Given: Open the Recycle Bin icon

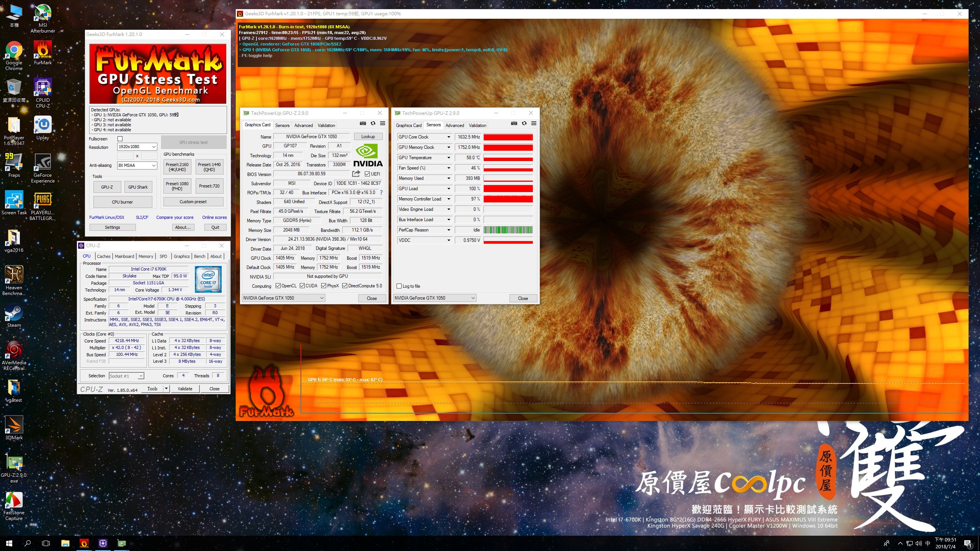Looking at the screenshot, I should tap(14, 90).
